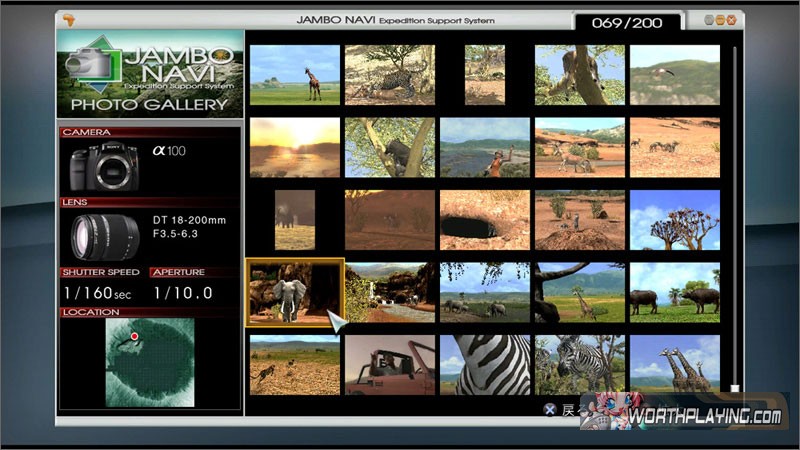Select the Sony α100 camera image

point(105,166)
